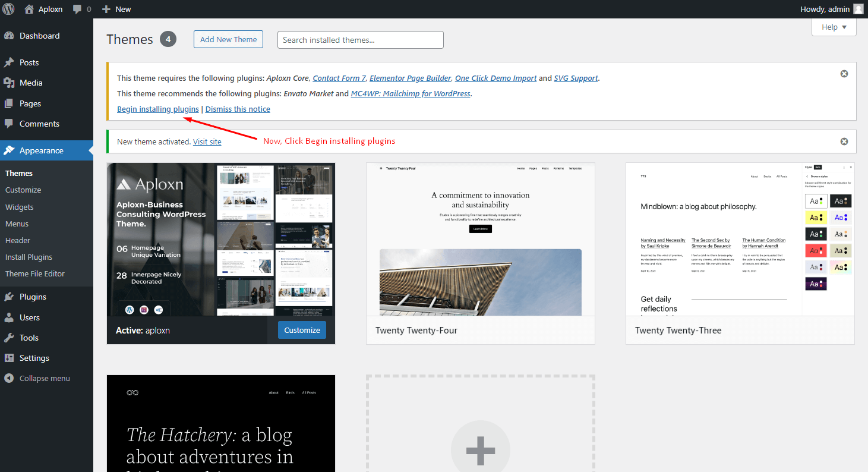Click the Appearance paintbrush icon

click(9, 150)
